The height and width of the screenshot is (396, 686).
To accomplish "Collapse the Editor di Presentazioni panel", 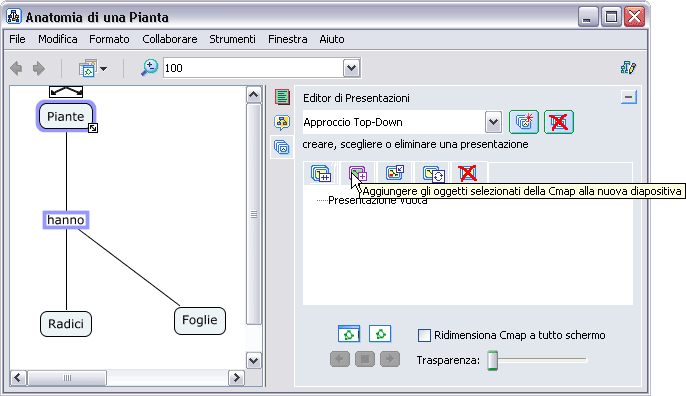I will (629, 97).
